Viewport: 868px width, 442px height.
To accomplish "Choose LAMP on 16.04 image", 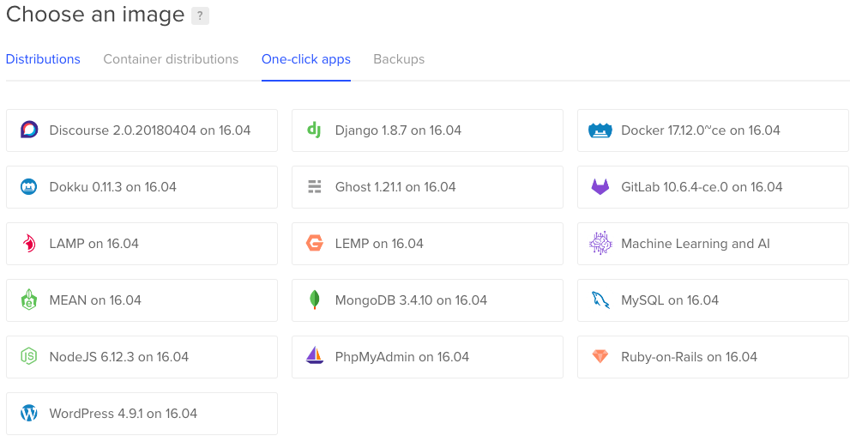I will tap(142, 244).
